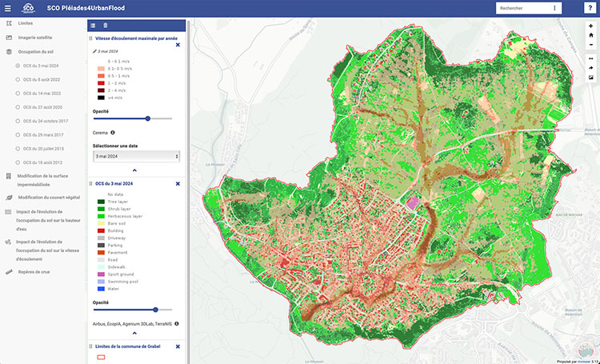Click the zoom in plus button
This screenshot has height=364, width=600.
point(590,26)
